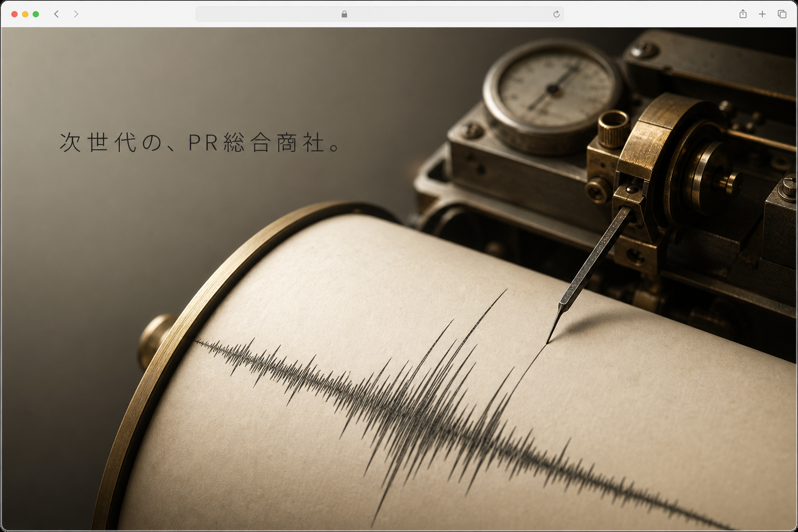Go back using the Safari back arrow
The width and height of the screenshot is (798, 532).
[57, 14]
